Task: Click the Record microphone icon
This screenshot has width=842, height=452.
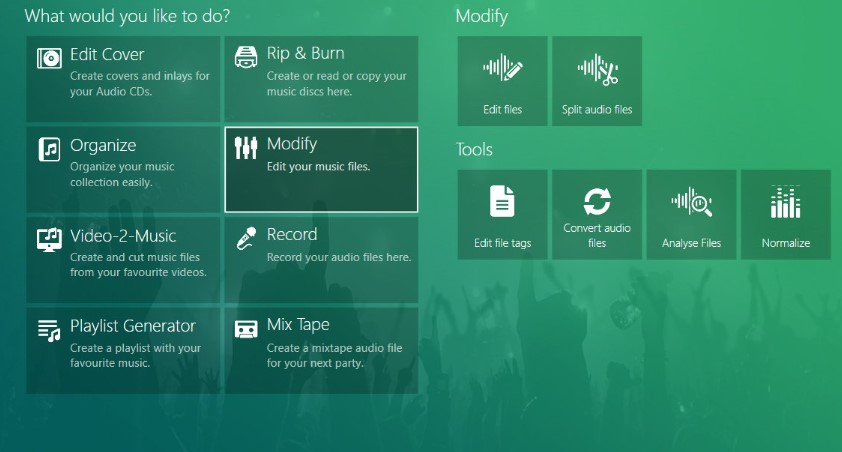Action: coord(246,238)
